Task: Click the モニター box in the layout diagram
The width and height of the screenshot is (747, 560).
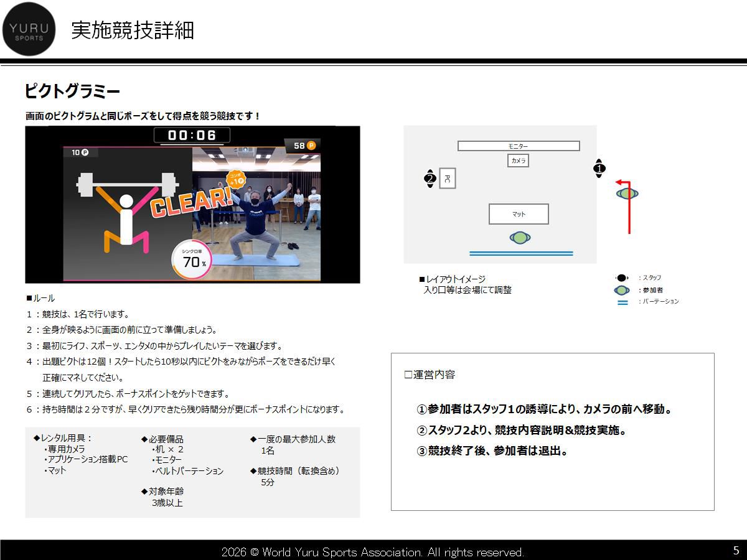Action: click(x=519, y=146)
